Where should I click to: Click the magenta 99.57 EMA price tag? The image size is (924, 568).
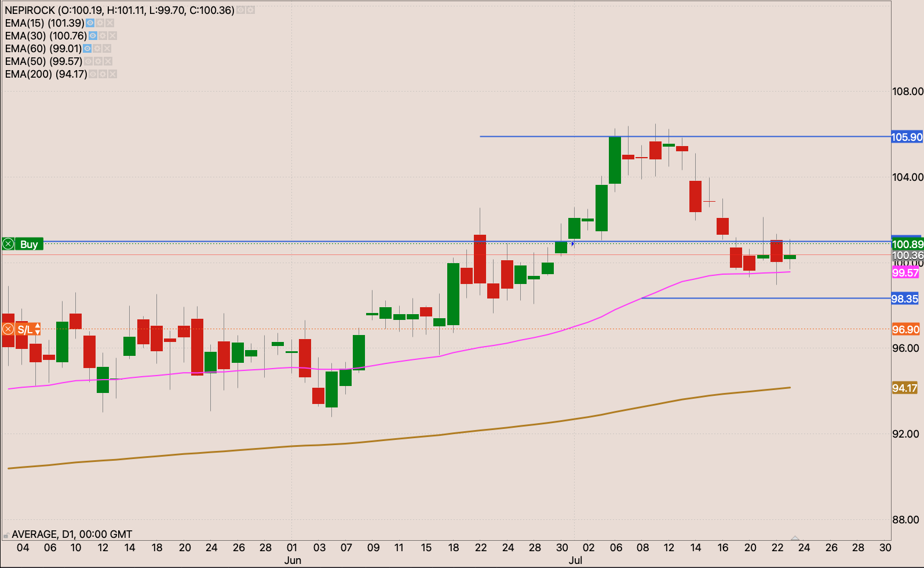coord(905,273)
